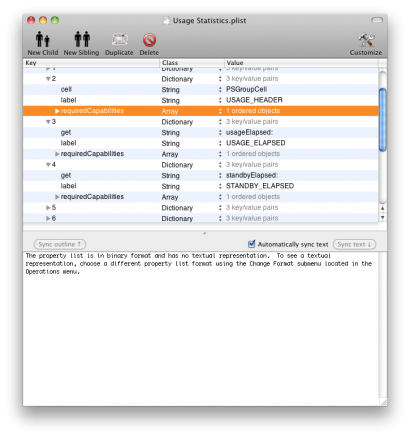Image resolution: width=410 pixels, height=437 pixels.
Task: Click the Value column header
Action: point(301,63)
